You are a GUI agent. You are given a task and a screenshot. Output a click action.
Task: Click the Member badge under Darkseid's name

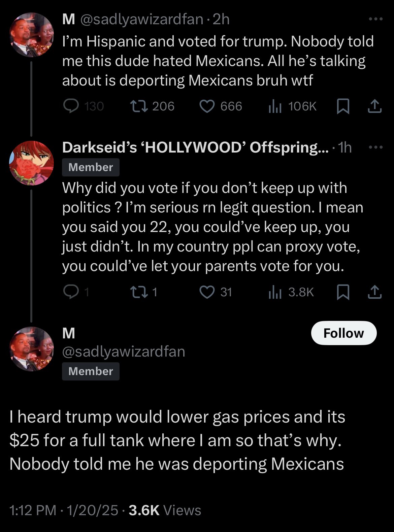[x=91, y=167]
